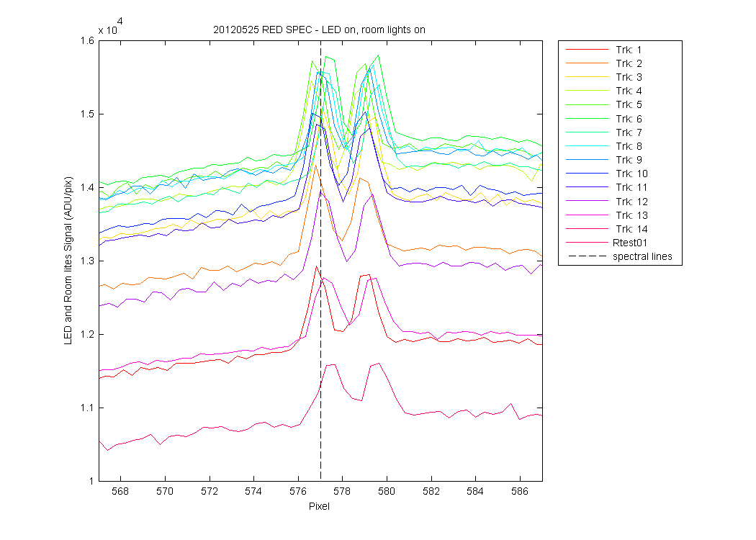
Task: Click the y-axis tick label 1.6
Action: coord(87,40)
